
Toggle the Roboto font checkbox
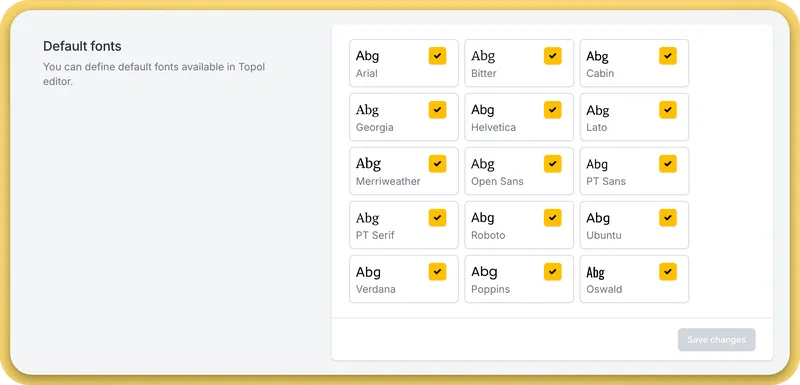(553, 218)
